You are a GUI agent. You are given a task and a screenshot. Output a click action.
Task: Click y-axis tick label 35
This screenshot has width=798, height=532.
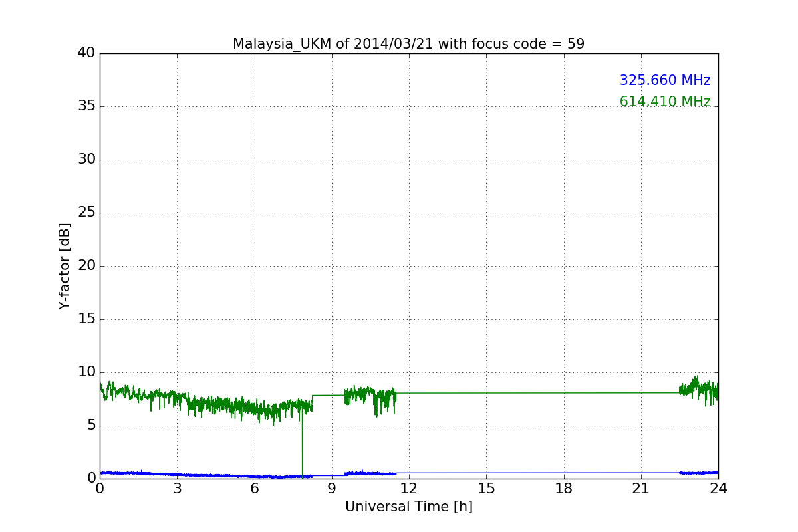pyautogui.click(x=86, y=106)
